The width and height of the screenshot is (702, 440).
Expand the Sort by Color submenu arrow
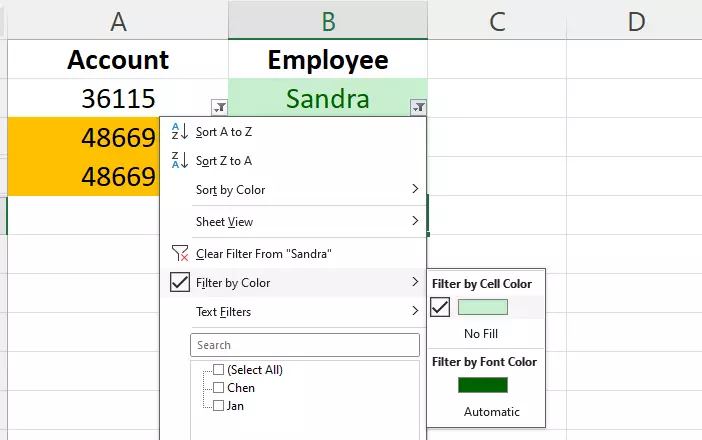[x=415, y=189]
